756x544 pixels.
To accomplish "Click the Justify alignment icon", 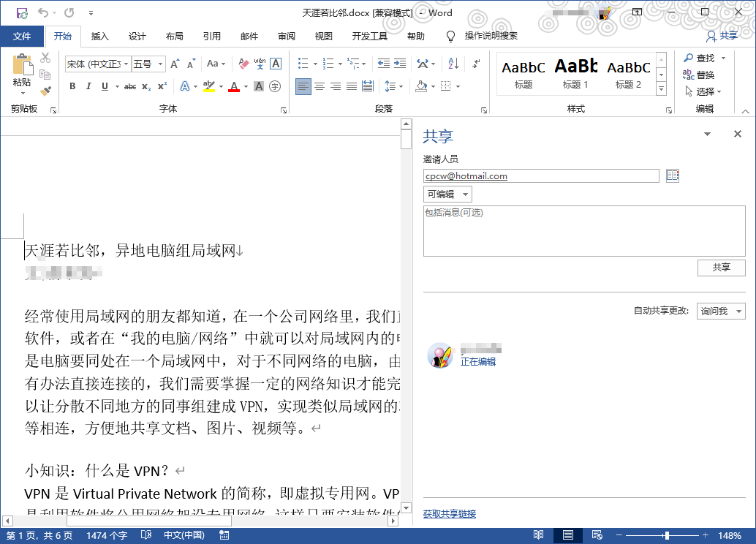I will (x=352, y=86).
